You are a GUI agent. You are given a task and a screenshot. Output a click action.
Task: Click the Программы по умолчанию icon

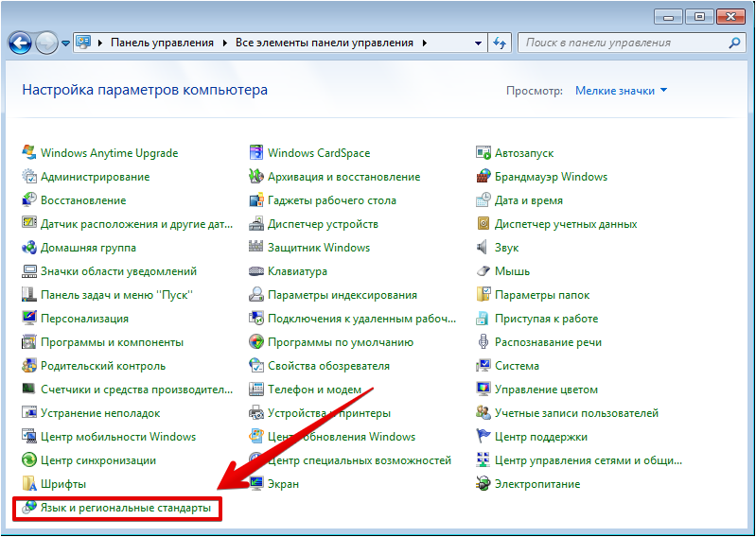click(256, 341)
